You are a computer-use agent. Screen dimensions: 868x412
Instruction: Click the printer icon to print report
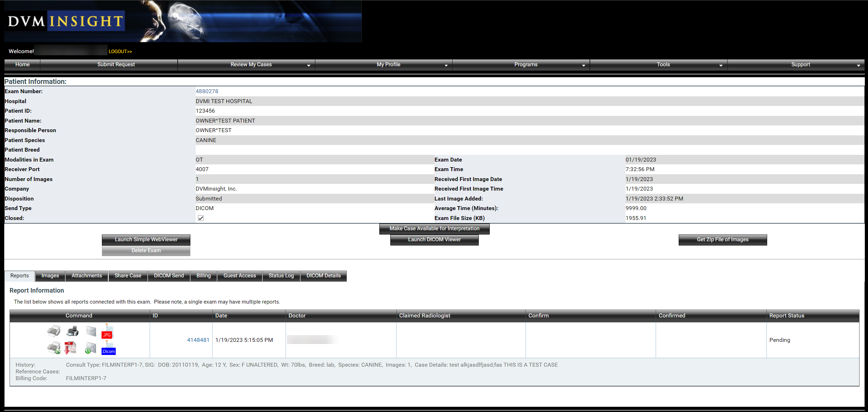pos(73,331)
